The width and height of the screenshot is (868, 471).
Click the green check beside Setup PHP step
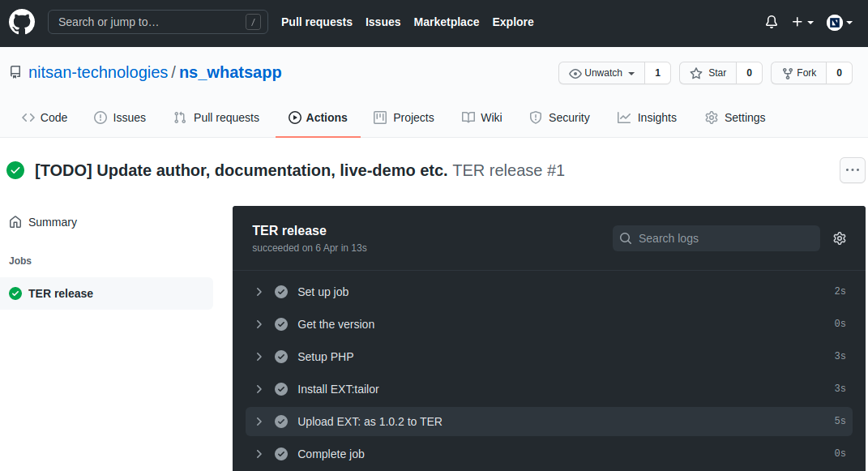click(x=281, y=357)
